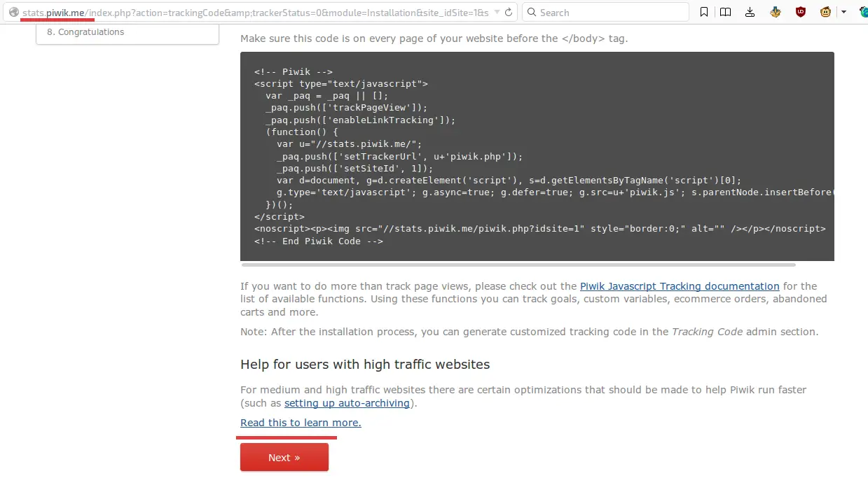Click the package box extension icon
The image size is (868, 478).
coord(776,12)
